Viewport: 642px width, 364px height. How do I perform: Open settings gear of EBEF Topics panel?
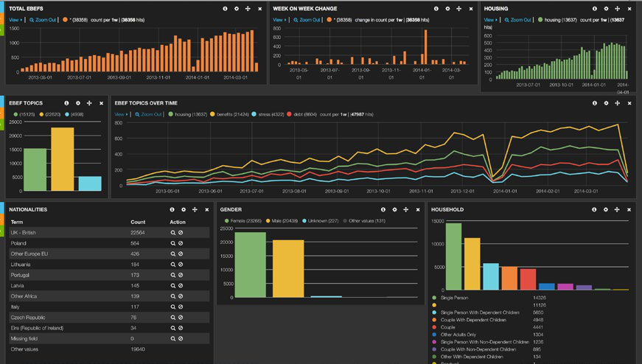[78, 103]
